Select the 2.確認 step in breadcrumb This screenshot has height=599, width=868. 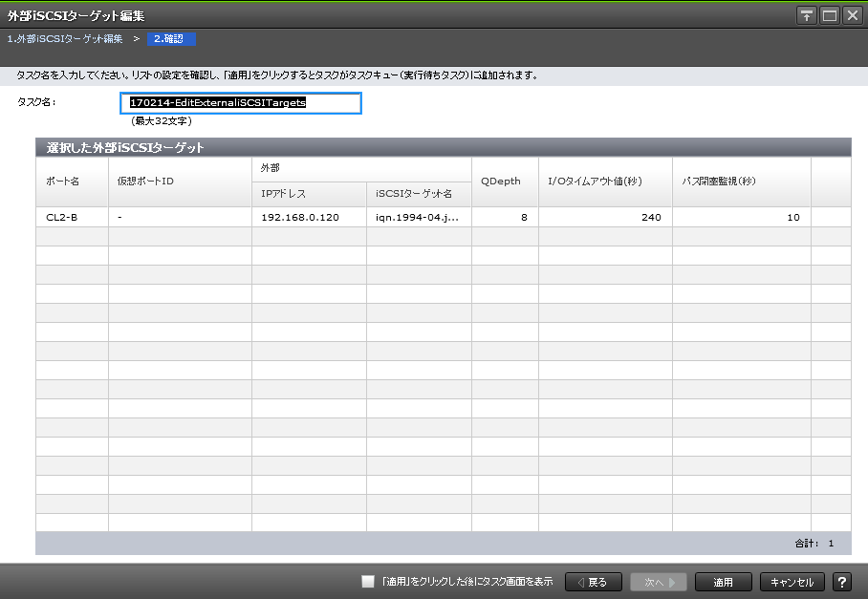pyautogui.click(x=171, y=39)
